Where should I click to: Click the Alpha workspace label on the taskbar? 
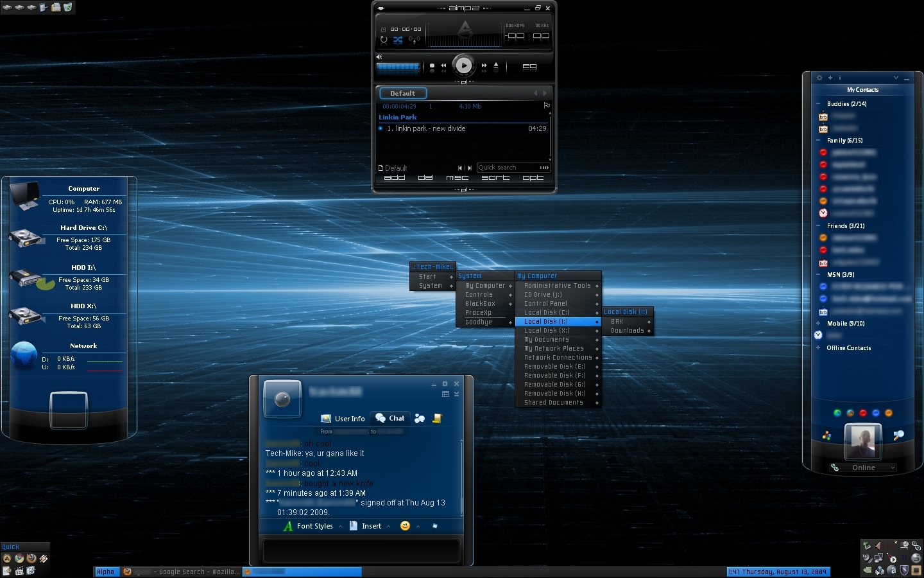[105, 572]
